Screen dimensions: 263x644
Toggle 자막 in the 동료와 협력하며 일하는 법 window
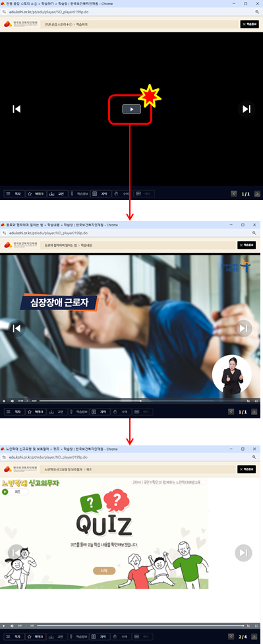[x=100, y=412]
